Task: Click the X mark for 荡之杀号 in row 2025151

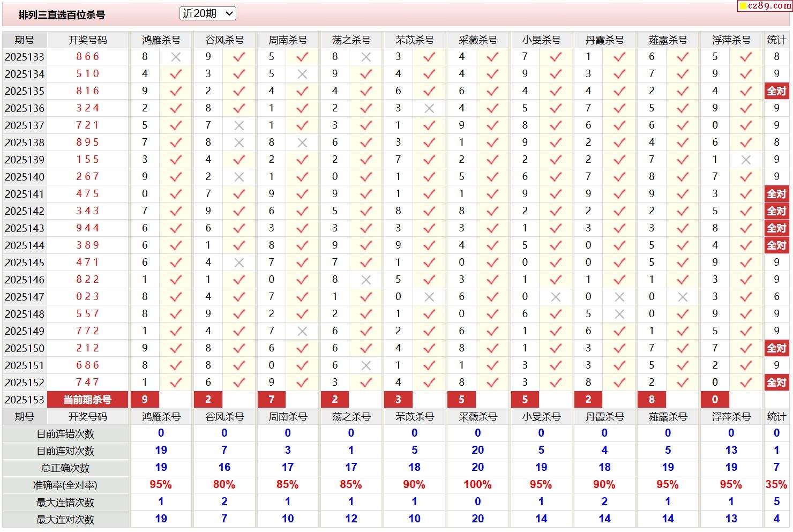Action: tap(366, 365)
